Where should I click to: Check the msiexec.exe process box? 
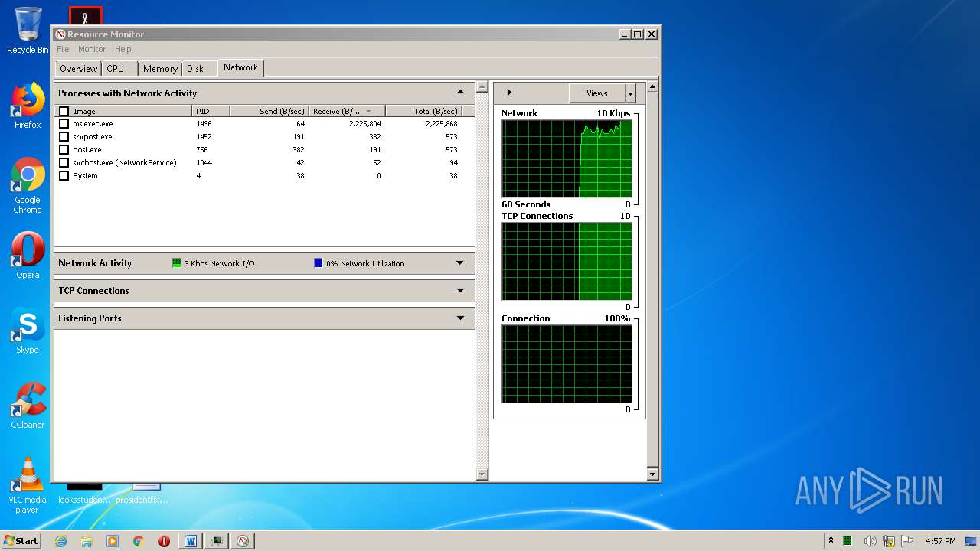[64, 124]
